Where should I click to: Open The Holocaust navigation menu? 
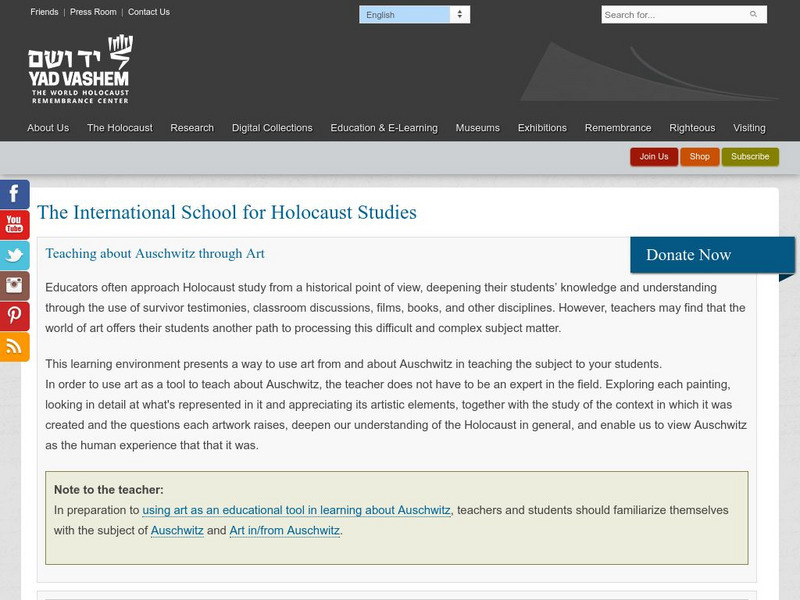click(119, 128)
